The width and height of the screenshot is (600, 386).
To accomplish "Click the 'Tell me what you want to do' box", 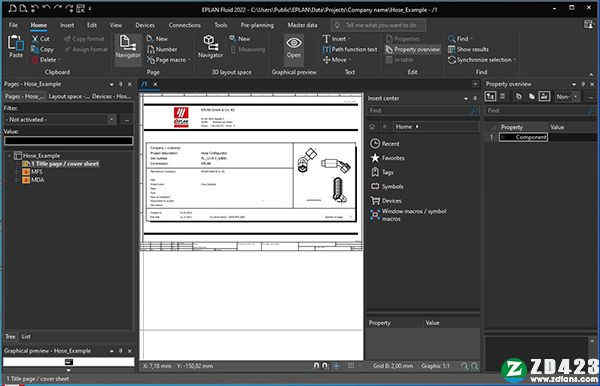I will 379,26.
